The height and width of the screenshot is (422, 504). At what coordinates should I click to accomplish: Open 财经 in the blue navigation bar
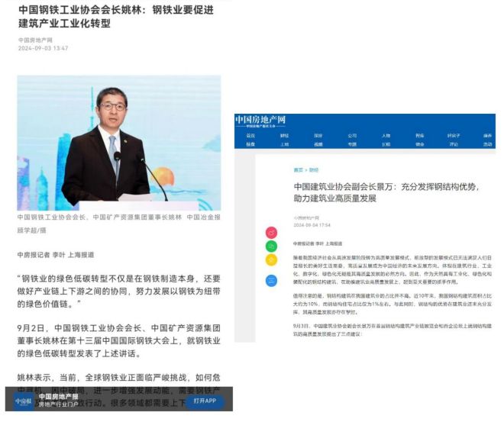285,135
